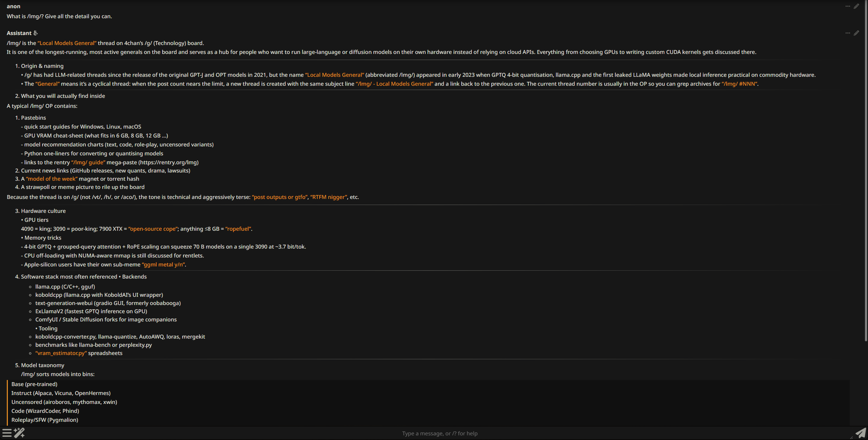Focus the 'Type a message' input box
Viewport: 868px width, 440px height.
click(x=440, y=433)
